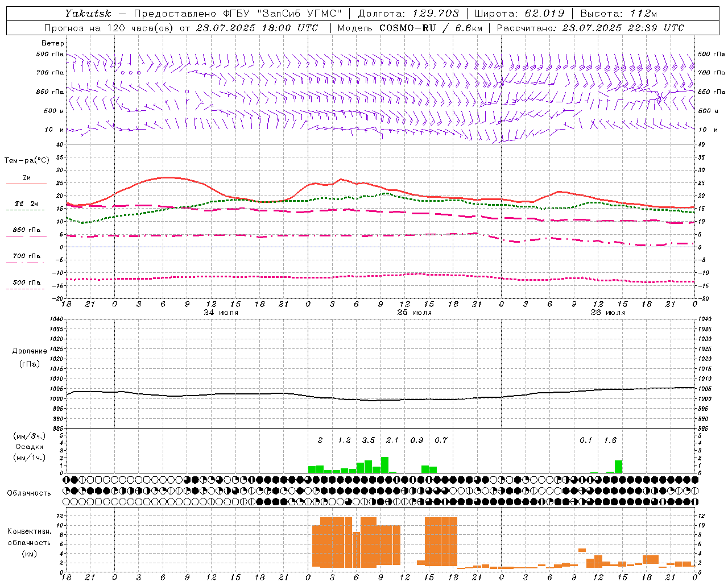Select the forecast start time 23.07.2025 18:00 UTC

click(x=258, y=28)
